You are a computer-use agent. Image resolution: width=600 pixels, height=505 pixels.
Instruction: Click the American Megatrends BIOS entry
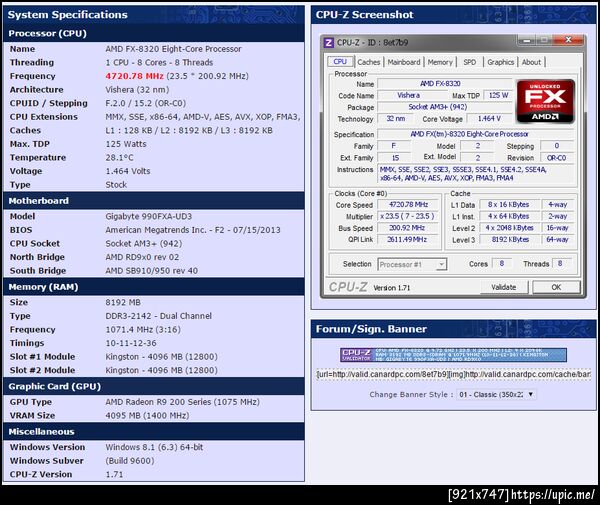[x=193, y=230]
